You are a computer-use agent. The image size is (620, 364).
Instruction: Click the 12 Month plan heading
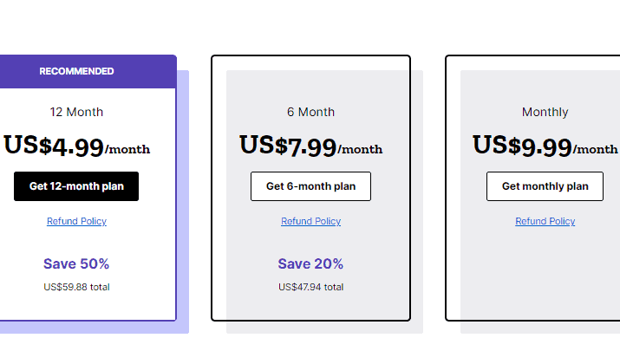click(76, 112)
